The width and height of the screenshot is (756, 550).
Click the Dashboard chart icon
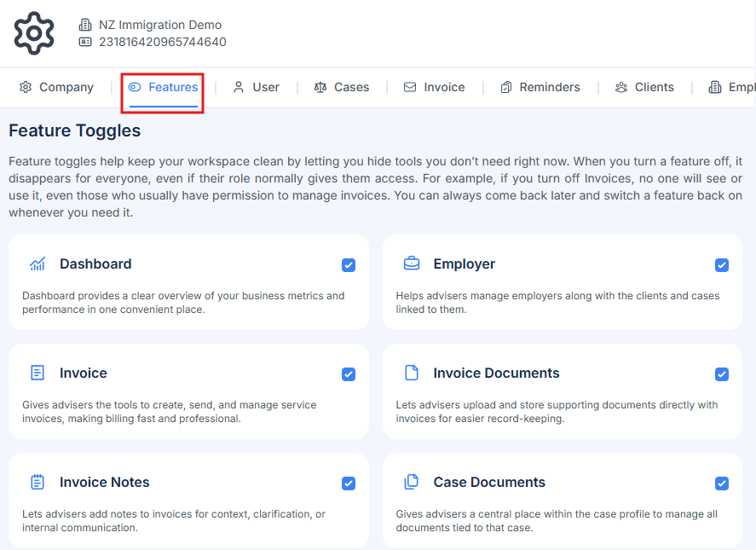38,264
